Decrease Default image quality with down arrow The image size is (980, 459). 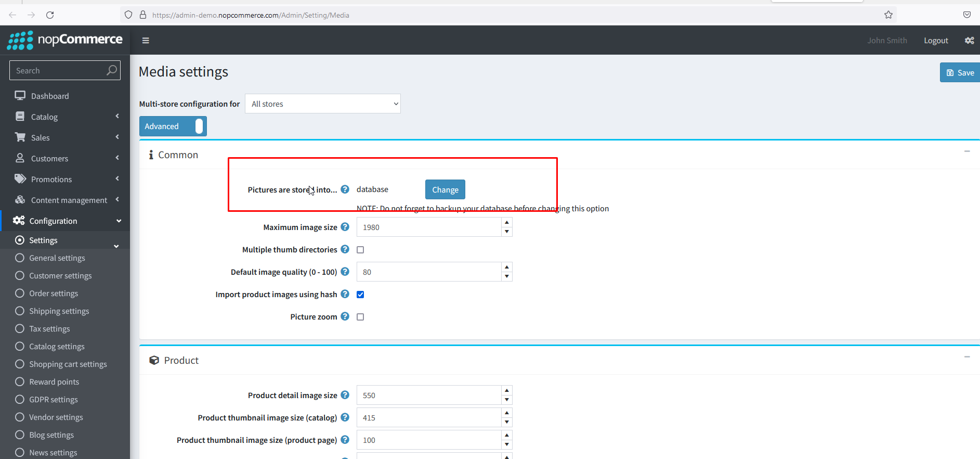coord(507,276)
